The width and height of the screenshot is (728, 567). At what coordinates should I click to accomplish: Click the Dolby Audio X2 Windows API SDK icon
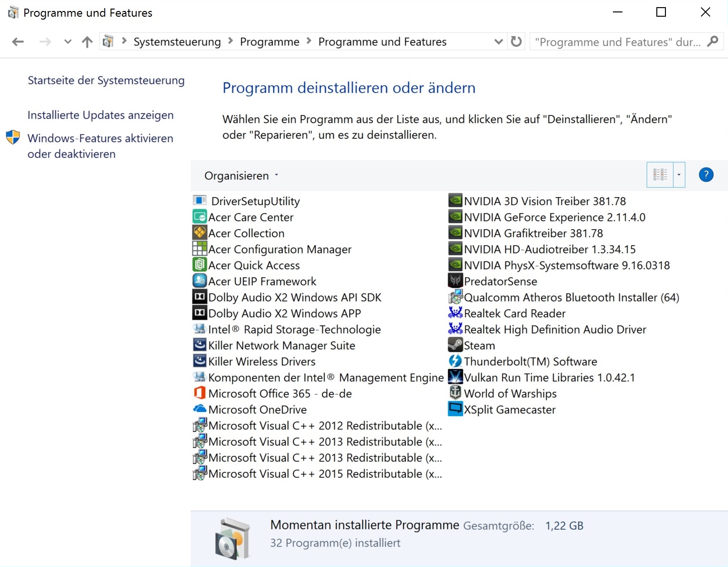(x=200, y=297)
